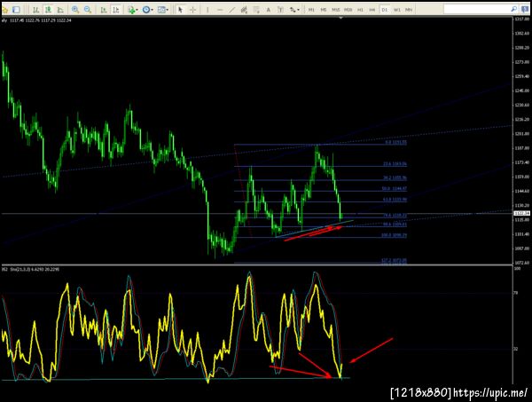Select the horizontal line drawing tool
This screenshot has width=532, height=402.
(220, 10)
